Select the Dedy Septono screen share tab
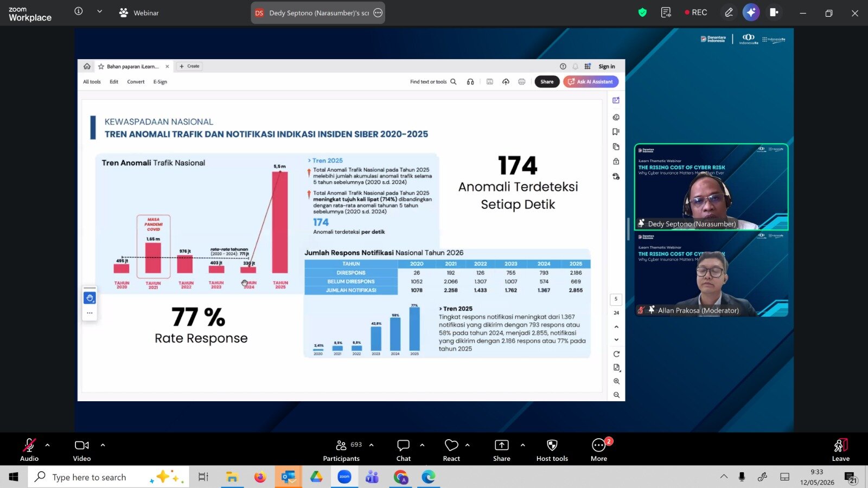This screenshot has width=868, height=488. coord(318,13)
